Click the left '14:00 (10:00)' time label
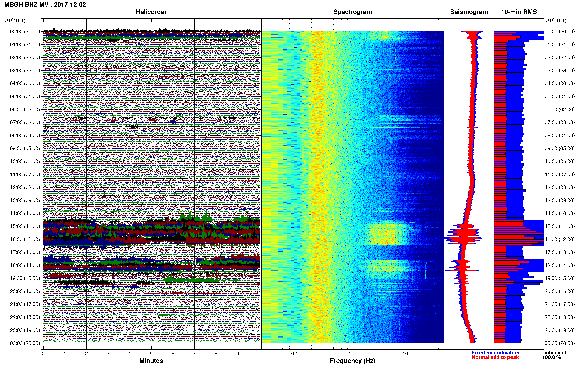Screen dimensions: 588x368 25,213
